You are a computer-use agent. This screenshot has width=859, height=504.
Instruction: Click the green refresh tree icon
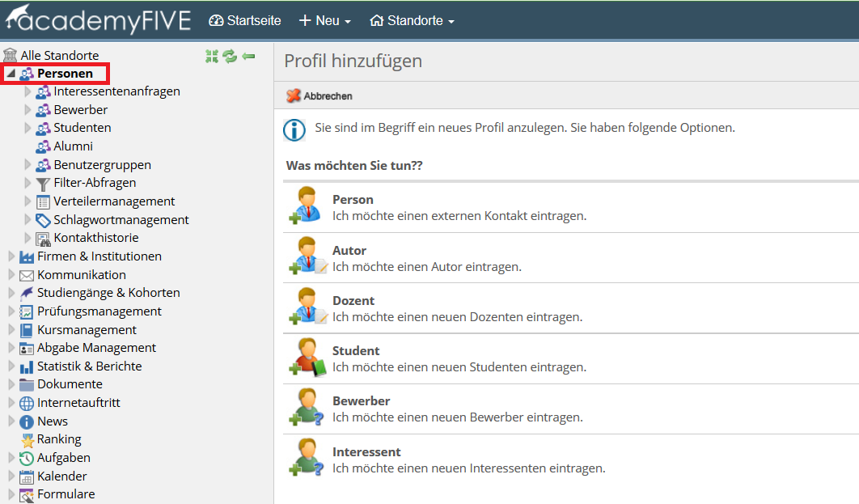(230, 56)
